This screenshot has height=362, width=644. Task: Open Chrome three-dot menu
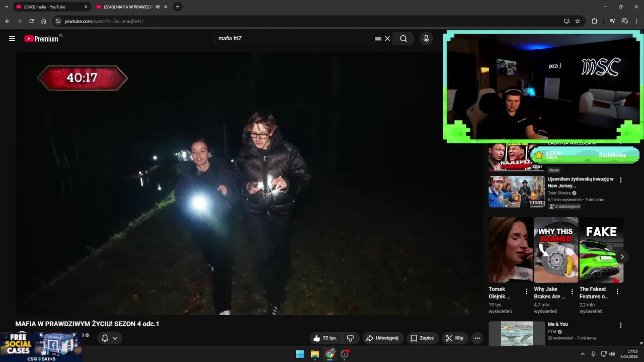click(x=637, y=21)
